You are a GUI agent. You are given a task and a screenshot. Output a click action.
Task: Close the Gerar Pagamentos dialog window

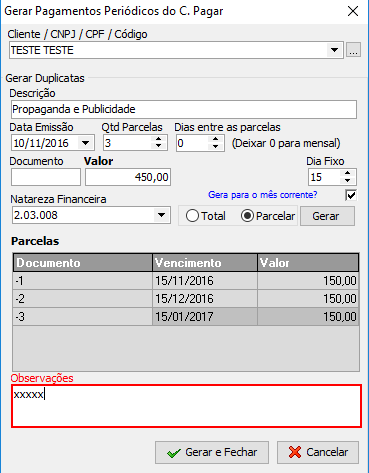353,11
